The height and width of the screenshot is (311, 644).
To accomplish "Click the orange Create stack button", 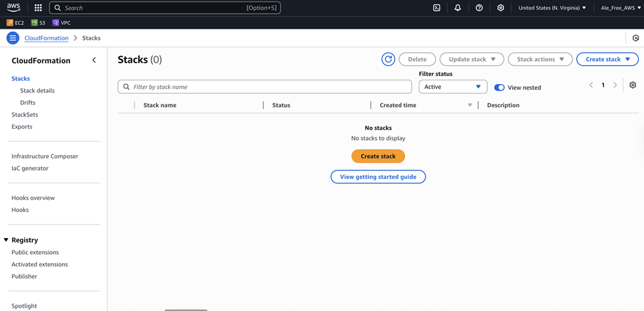I will coord(378,156).
